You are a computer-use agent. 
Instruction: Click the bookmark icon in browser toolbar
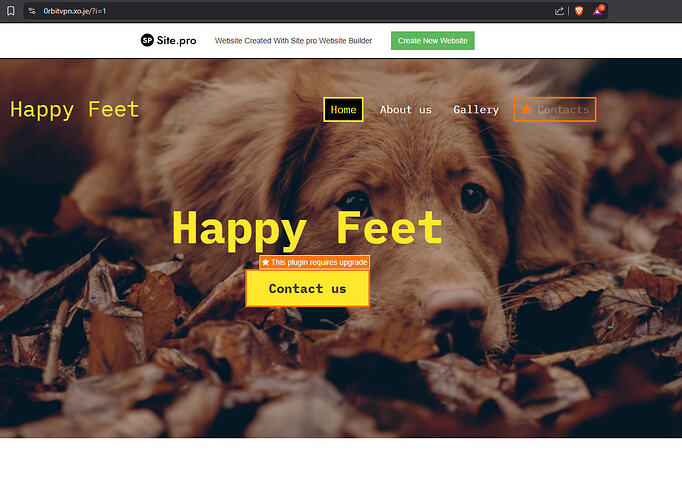pyautogui.click(x=11, y=10)
